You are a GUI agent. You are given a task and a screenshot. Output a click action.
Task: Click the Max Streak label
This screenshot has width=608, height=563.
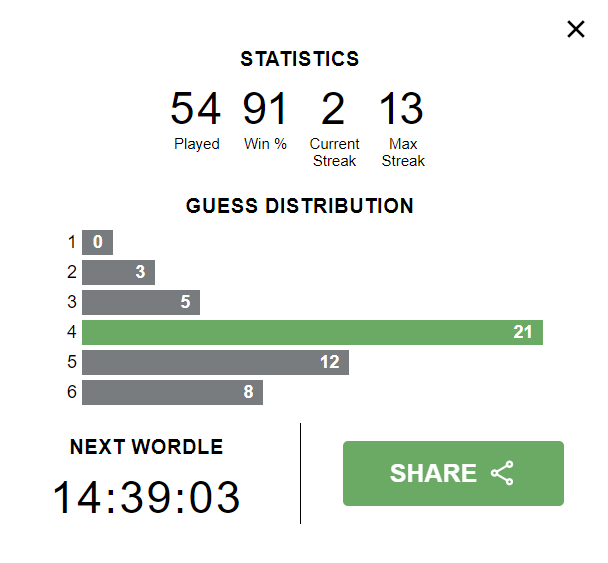[403, 152]
